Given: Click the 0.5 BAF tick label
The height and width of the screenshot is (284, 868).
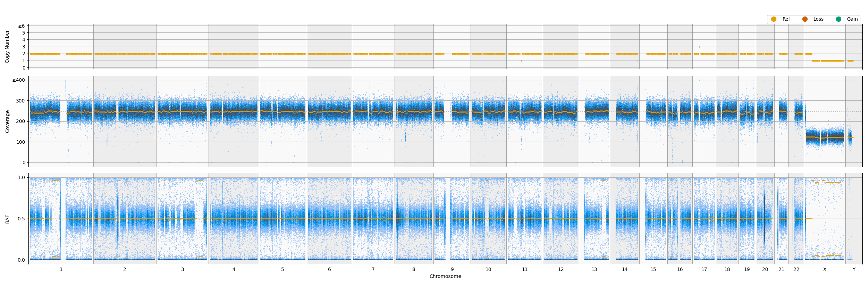Looking at the screenshot, I should (21, 219).
